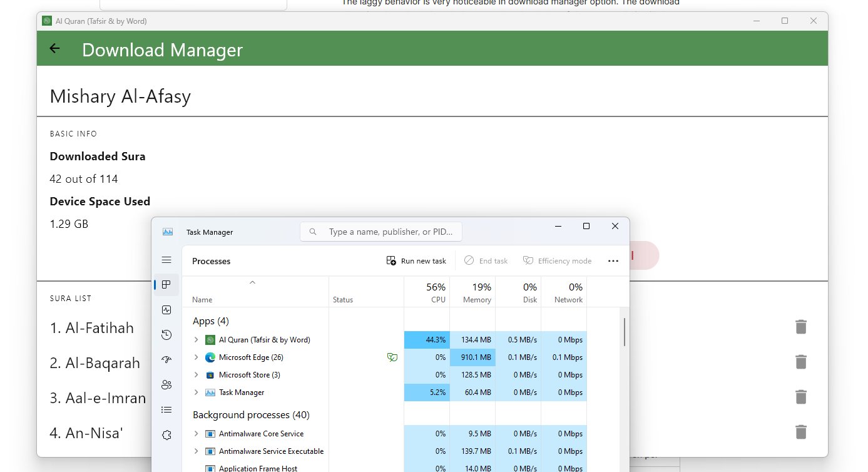Expand the Microsoft Store process group
Image resolution: width=868 pixels, height=472 pixels.
[x=196, y=375]
